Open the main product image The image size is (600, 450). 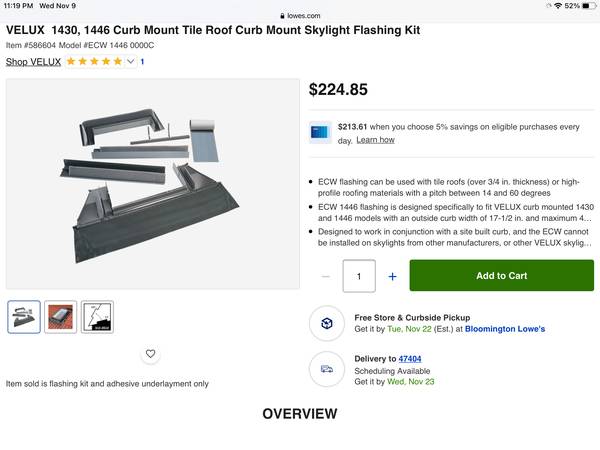(x=152, y=184)
